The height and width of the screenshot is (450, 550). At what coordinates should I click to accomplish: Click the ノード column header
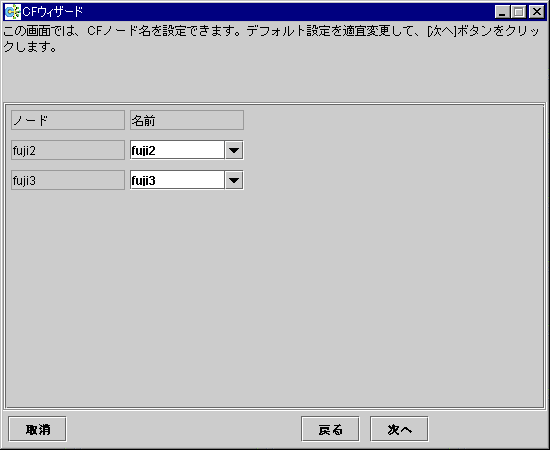pos(68,120)
